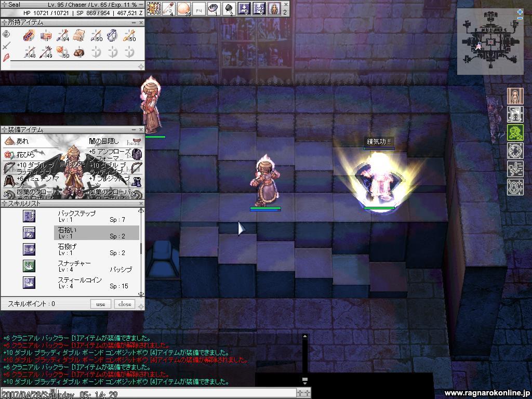Select the arrow stack showing 49

(46, 52)
